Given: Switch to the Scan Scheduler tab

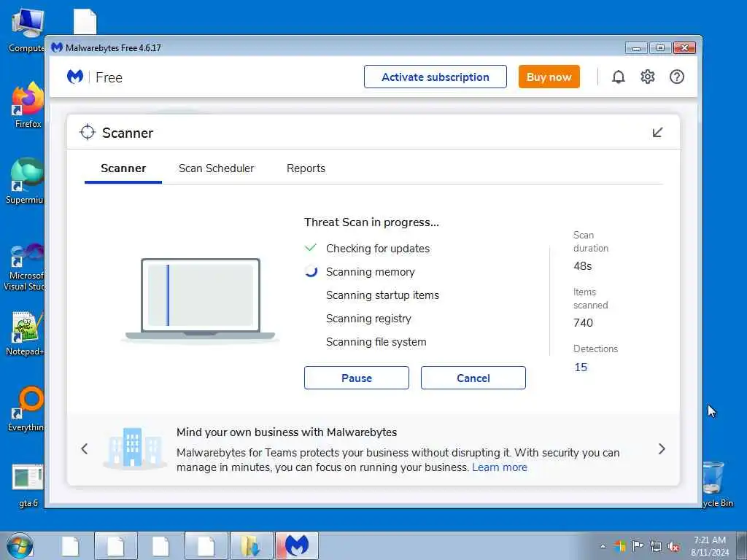Looking at the screenshot, I should point(216,168).
